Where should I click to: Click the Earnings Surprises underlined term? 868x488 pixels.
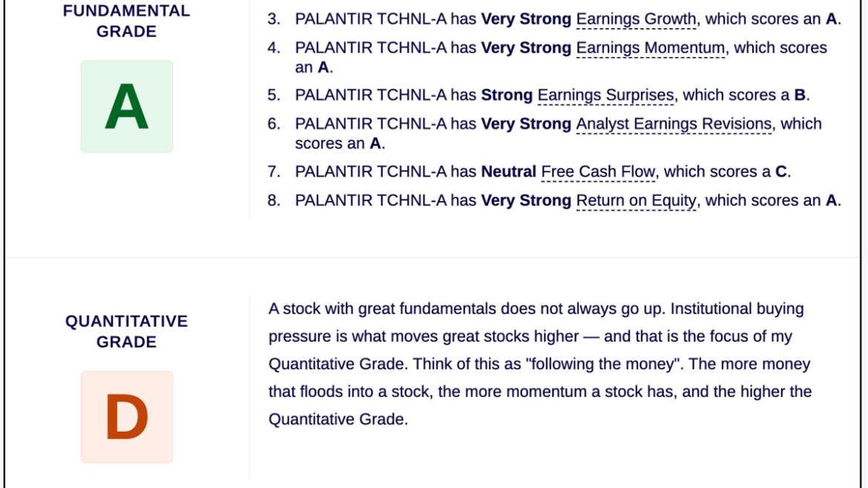605,95
